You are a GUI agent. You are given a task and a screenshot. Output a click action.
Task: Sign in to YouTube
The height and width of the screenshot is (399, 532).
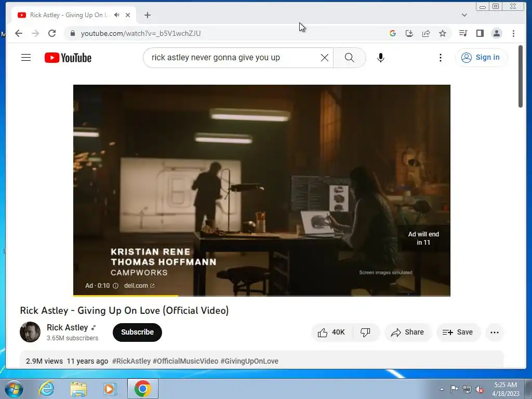pyautogui.click(x=481, y=57)
